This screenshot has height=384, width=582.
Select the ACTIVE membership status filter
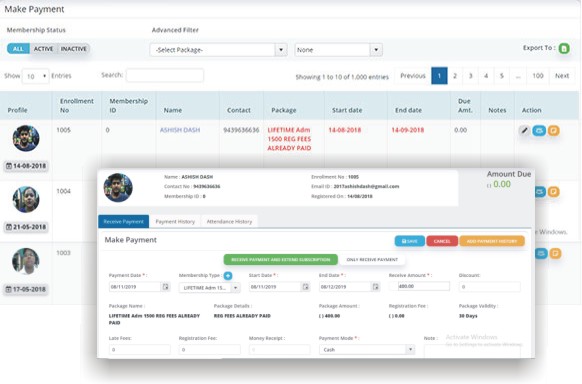(x=43, y=49)
